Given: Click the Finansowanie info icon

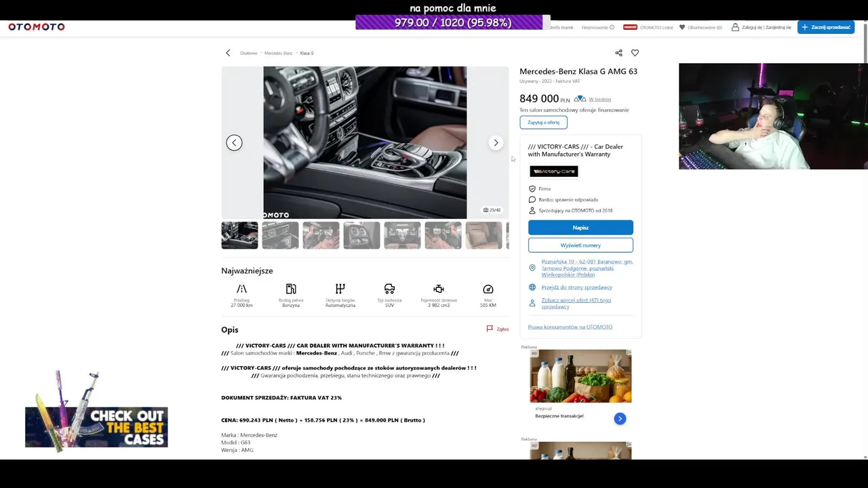Looking at the screenshot, I should [612, 28].
